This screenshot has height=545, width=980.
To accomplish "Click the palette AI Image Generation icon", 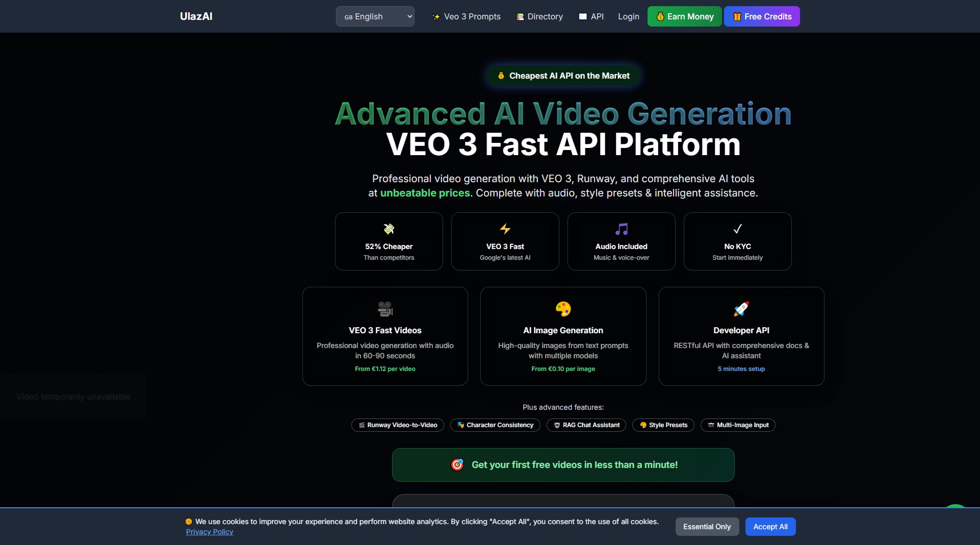I will pyautogui.click(x=563, y=309).
